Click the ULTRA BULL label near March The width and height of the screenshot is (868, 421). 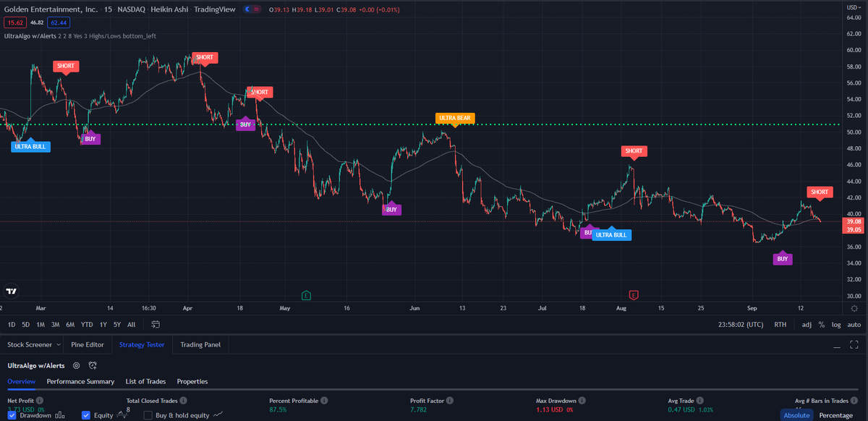30,146
